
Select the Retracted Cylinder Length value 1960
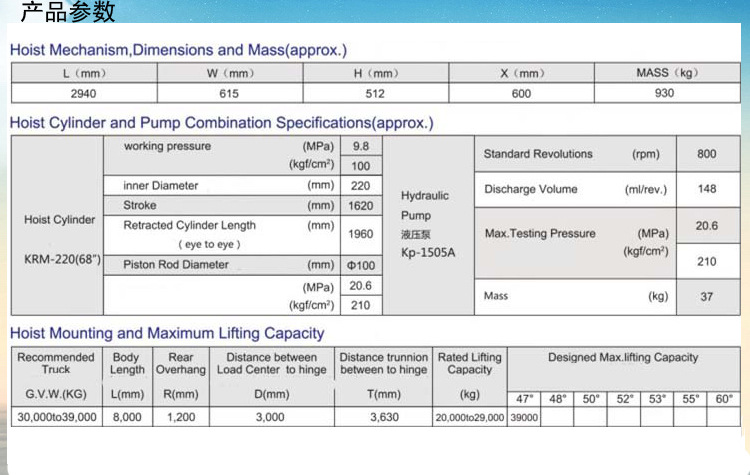click(361, 234)
